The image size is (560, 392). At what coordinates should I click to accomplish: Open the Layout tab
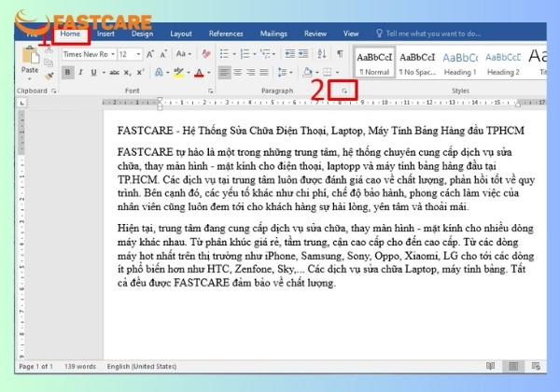click(181, 34)
